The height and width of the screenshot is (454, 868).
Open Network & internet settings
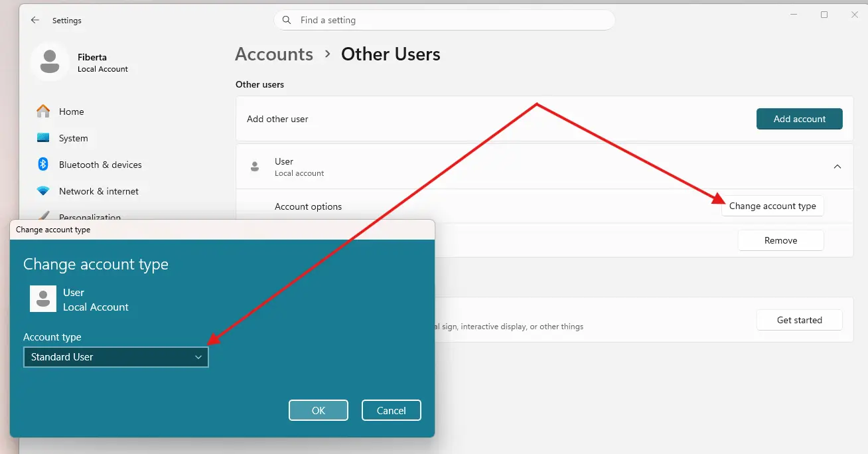tap(98, 191)
